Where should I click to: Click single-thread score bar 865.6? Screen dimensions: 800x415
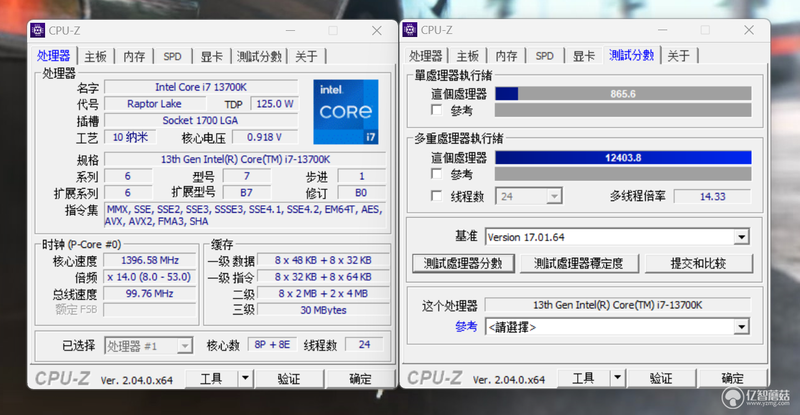[623, 94]
